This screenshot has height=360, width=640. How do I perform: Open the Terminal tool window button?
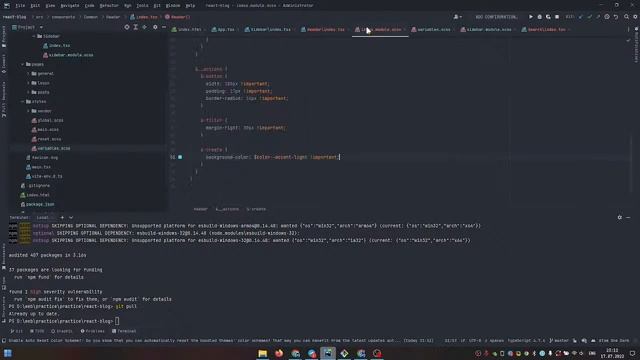(124, 331)
